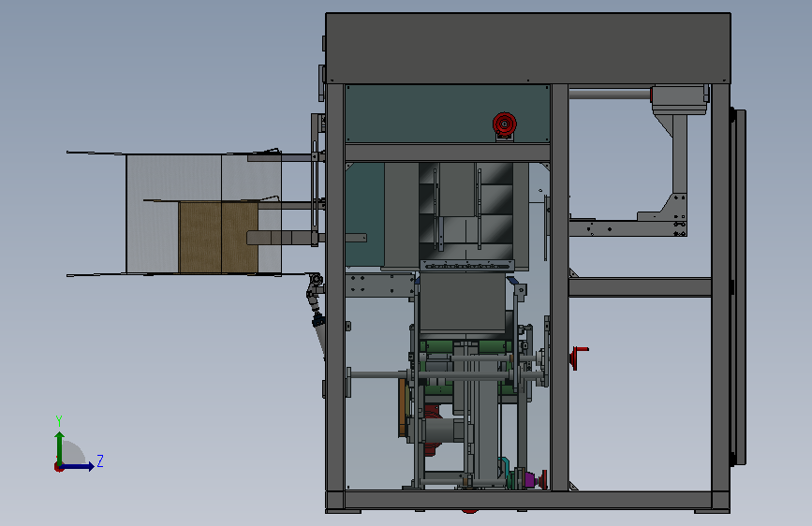Viewport: 812px width, 526px height.
Task: Select the red round pulley on the upper teal panel
Action: pos(505,124)
